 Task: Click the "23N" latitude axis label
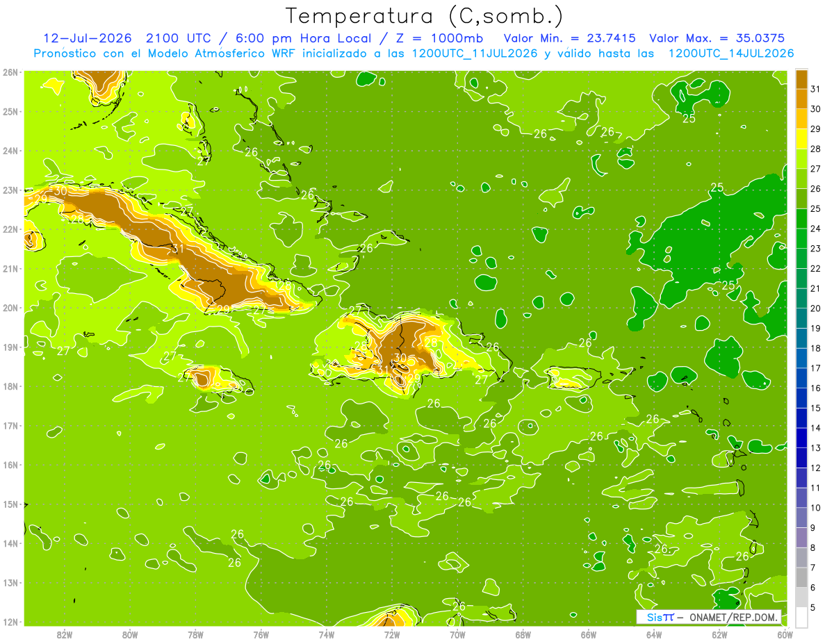10,190
